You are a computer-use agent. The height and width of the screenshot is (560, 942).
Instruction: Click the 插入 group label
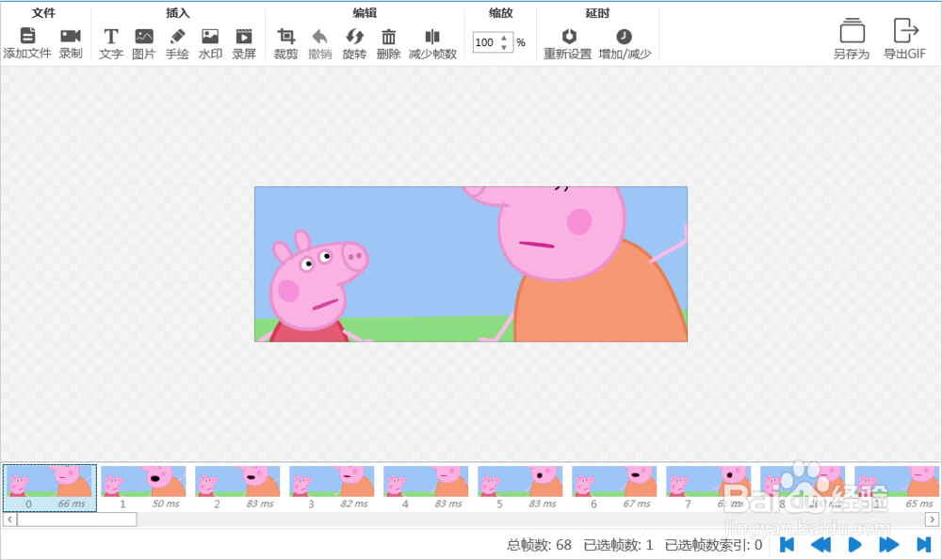178,12
